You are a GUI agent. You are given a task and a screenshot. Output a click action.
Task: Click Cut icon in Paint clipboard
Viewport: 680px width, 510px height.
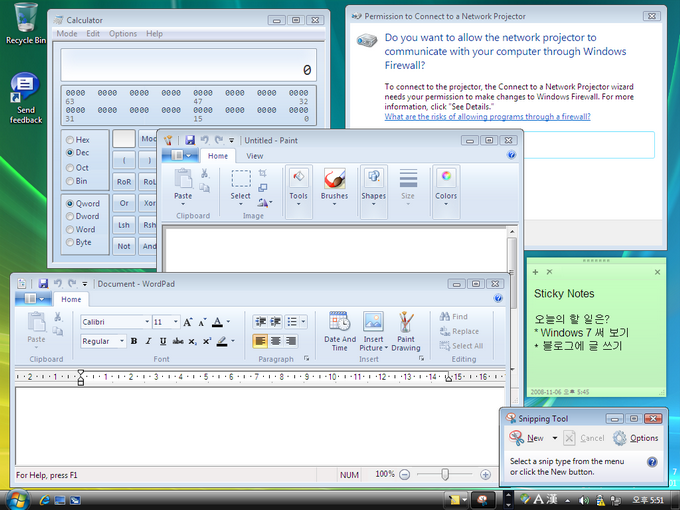click(205, 173)
